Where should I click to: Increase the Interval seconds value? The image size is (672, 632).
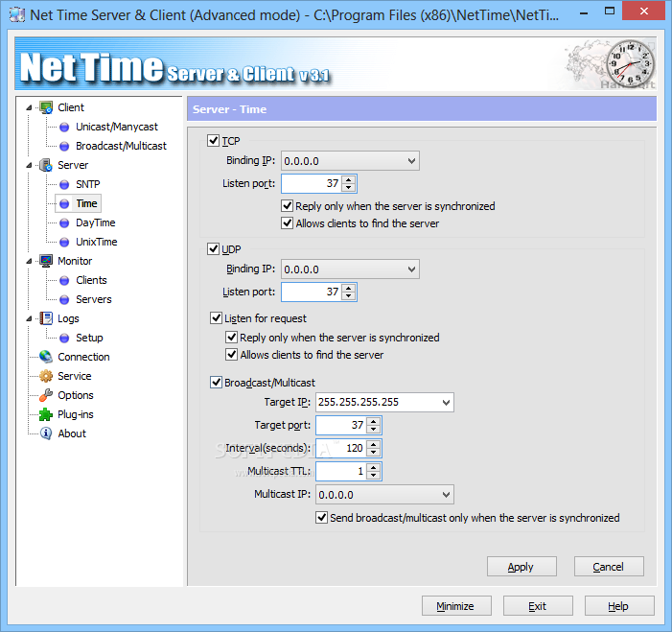point(374,445)
